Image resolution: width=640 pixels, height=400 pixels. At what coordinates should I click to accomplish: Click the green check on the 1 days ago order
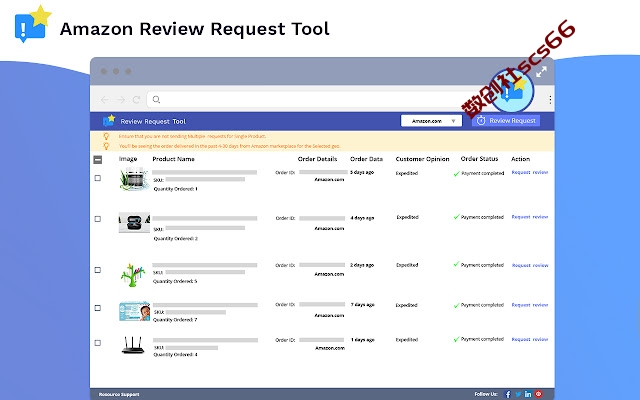pyautogui.click(x=457, y=339)
